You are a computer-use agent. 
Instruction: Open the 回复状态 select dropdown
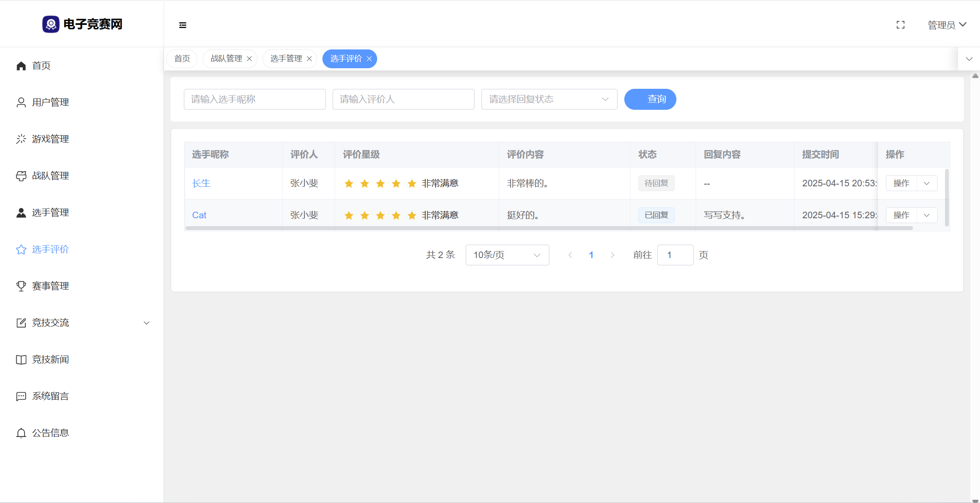click(549, 99)
